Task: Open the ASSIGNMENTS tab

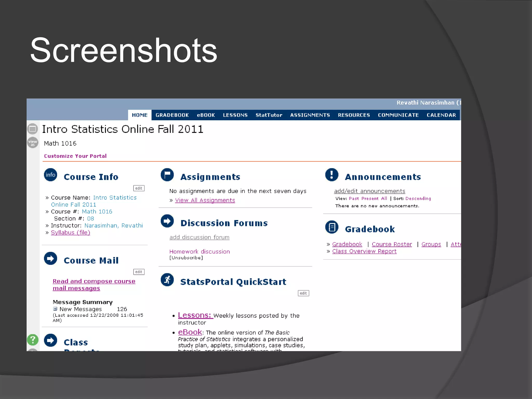Action: pos(310,115)
